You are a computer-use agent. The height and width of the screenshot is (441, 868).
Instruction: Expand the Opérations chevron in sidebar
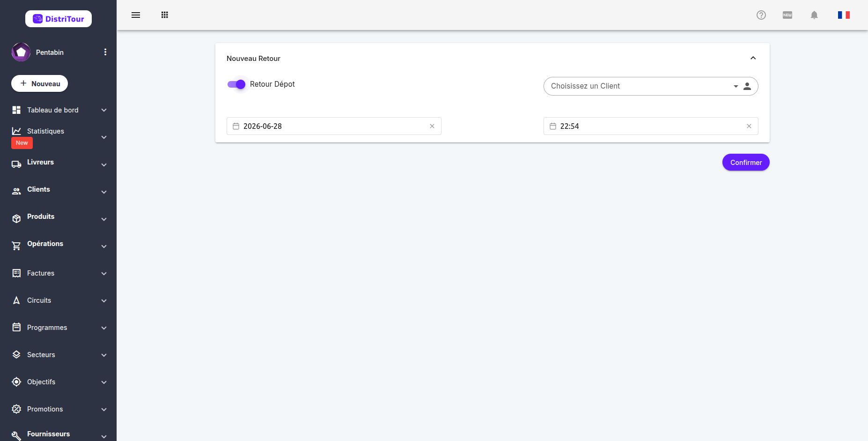coord(104,246)
